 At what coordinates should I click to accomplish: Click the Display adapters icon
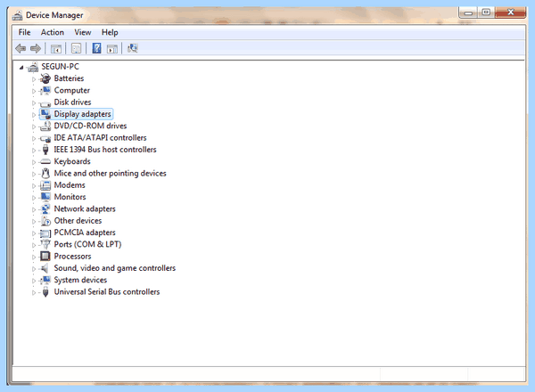coord(45,114)
